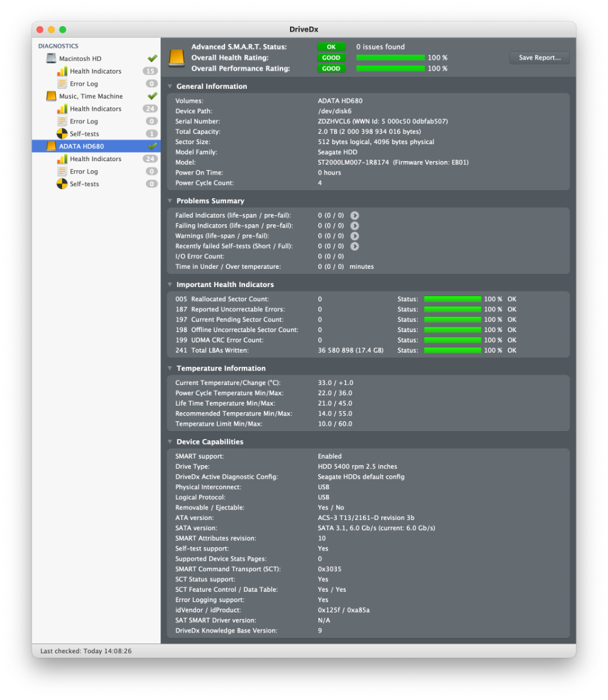Viewport: 608px width, 700px height.
Task: Collapse the Device Capabilities section
Action: point(170,442)
